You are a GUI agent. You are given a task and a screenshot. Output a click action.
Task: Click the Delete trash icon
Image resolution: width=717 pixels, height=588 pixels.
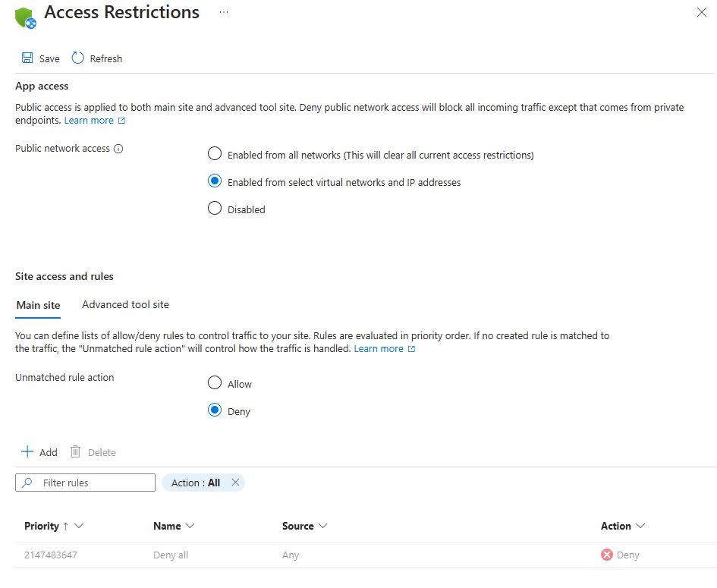tap(74, 451)
